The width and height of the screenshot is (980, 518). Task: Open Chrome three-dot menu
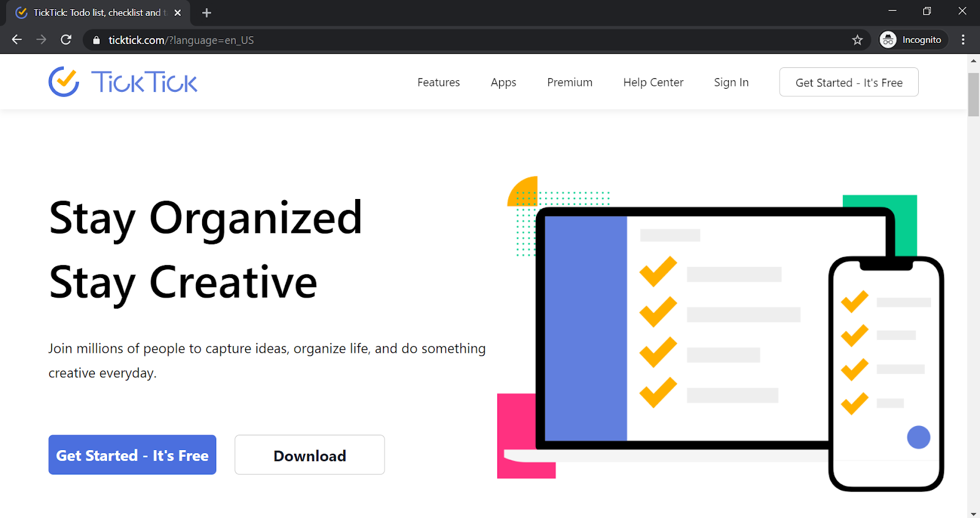963,40
